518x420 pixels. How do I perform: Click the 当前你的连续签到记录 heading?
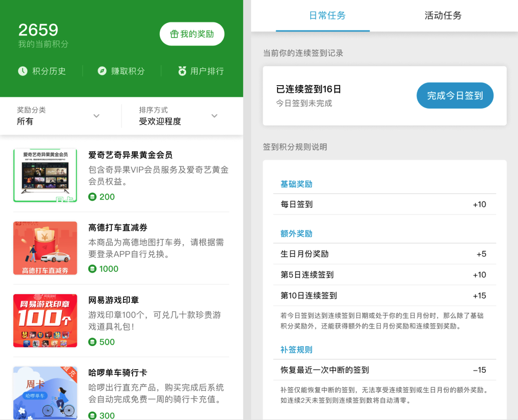click(303, 53)
